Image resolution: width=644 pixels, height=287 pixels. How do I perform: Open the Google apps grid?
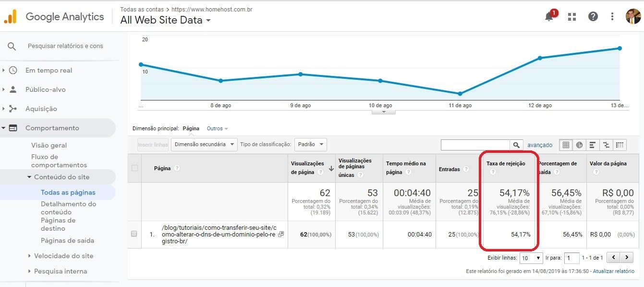pyautogui.click(x=571, y=17)
